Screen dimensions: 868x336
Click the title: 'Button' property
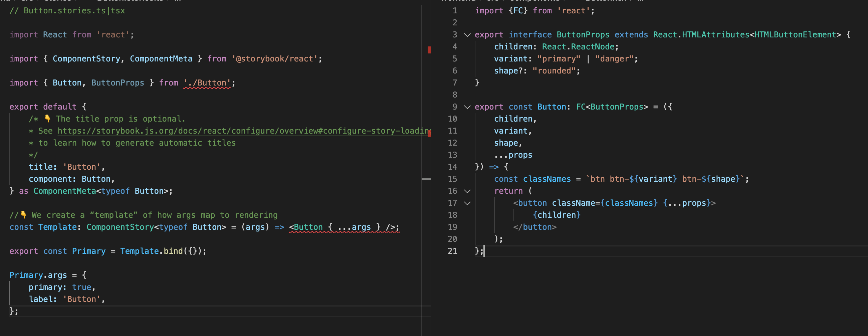click(67, 167)
